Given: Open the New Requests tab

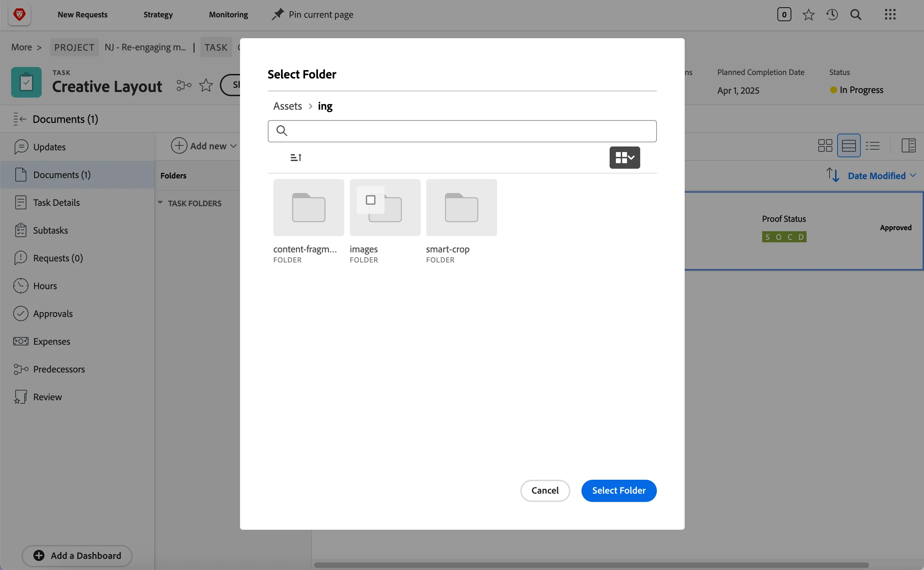Looking at the screenshot, I should [x=82, y=15].
